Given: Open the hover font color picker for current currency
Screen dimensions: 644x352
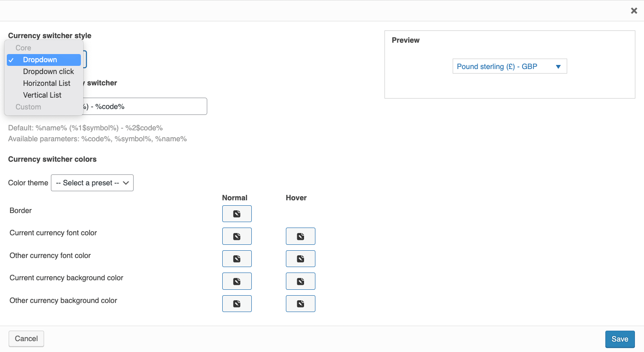Looking at the screenshot, I should (300, 236).
